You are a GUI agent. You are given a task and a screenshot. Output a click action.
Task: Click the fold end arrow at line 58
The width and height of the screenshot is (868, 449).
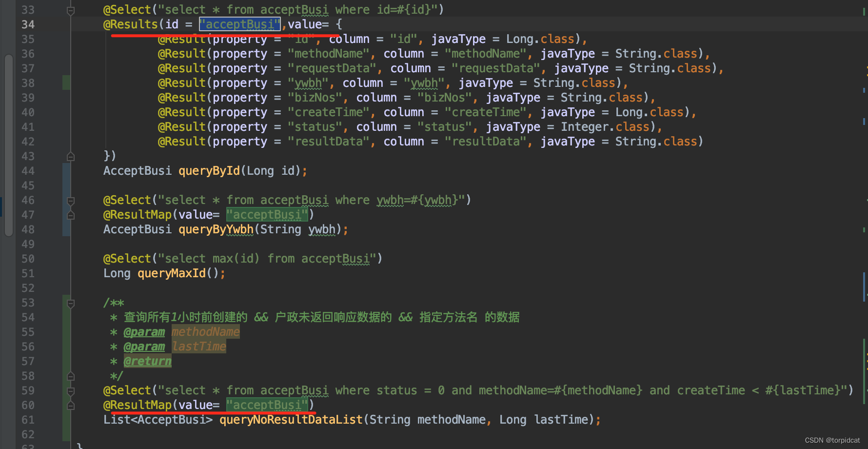pyautogui.click(x=71, y=376)
